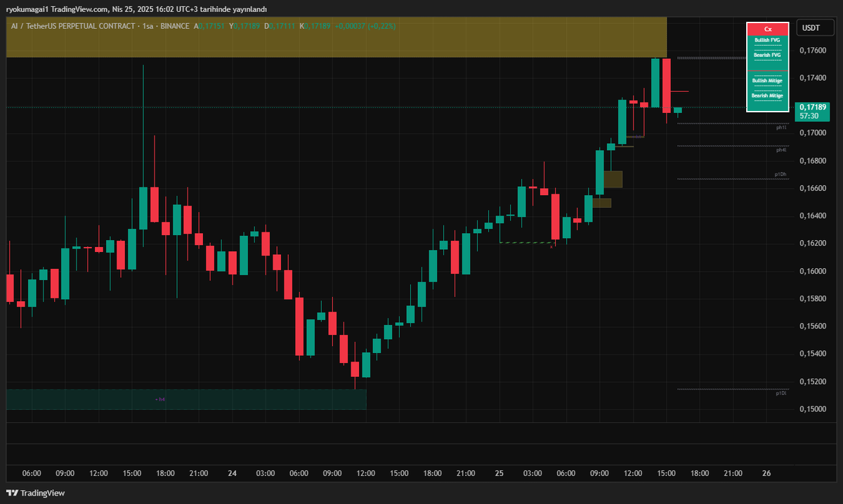Click the p1Dl pivot level label
843x504 pixels.
tap(781, 394)
